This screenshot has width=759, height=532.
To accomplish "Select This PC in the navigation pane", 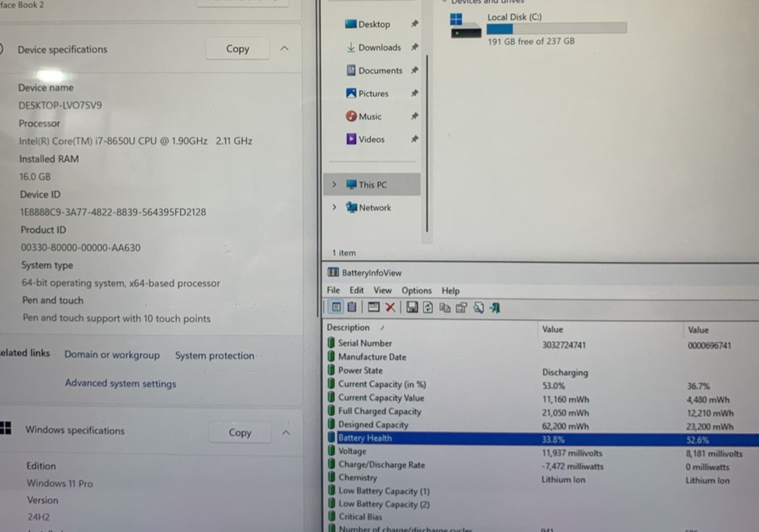I will click(372, 185).
